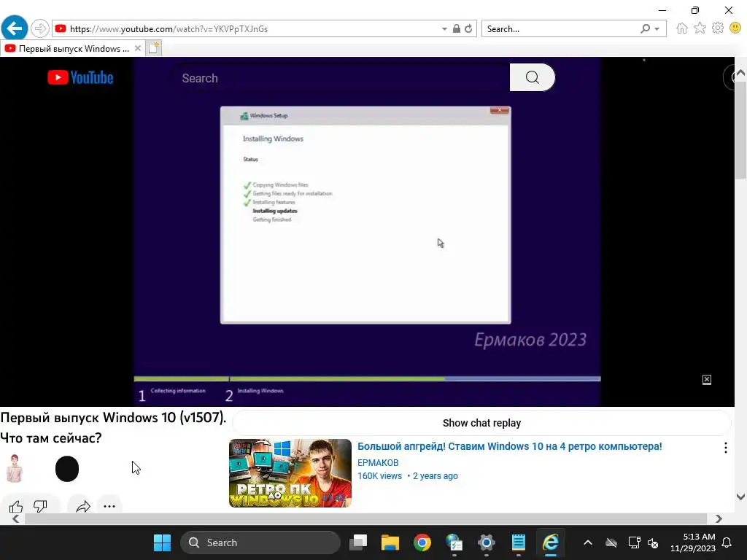Open the notifications bell icon
This screenshot has width=747, height=560.
(727, 542)
